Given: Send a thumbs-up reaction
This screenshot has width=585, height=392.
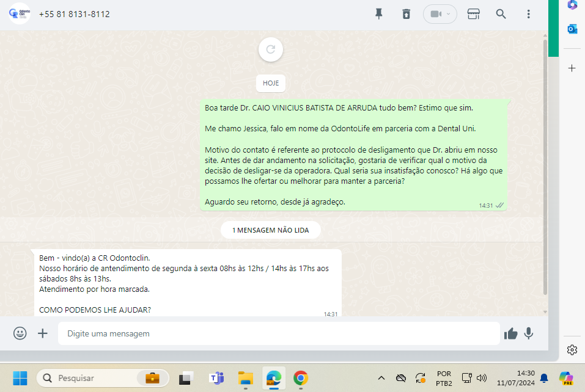Looking at the screenshot, I should point(511,333).
